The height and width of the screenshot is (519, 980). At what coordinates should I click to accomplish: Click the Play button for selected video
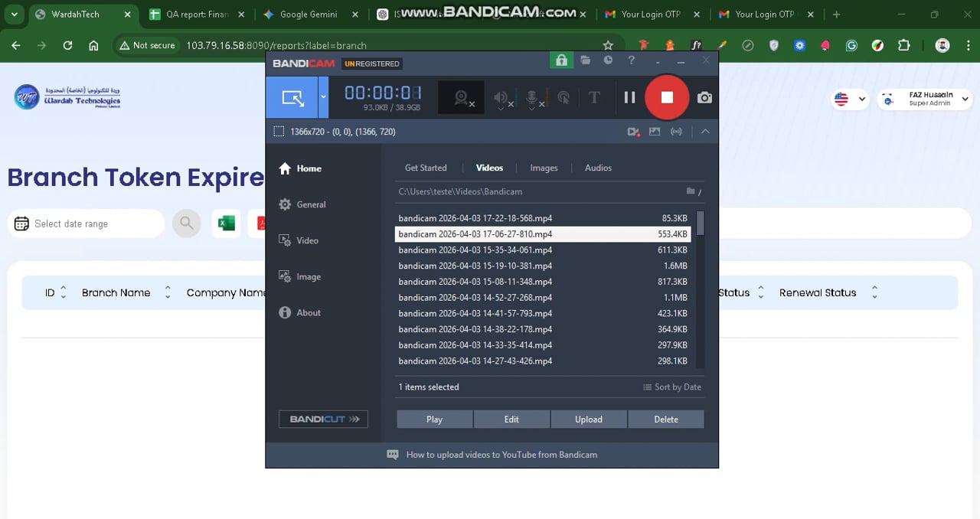pyautogui.click(x=434, y=419)
